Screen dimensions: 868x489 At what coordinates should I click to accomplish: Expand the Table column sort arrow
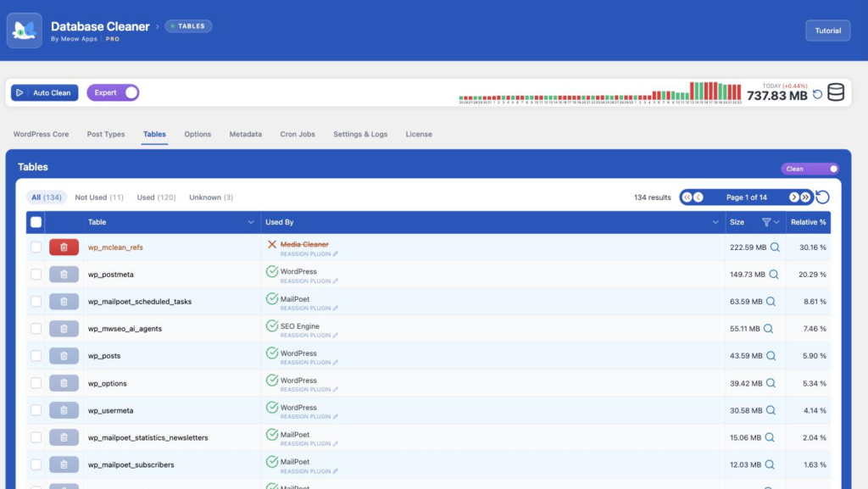251,222
